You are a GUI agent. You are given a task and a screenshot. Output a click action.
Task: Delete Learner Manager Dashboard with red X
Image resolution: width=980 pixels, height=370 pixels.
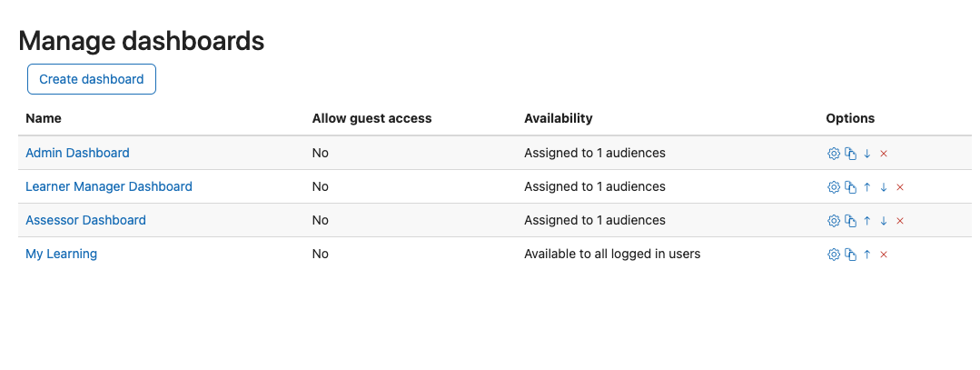(900, 187)
